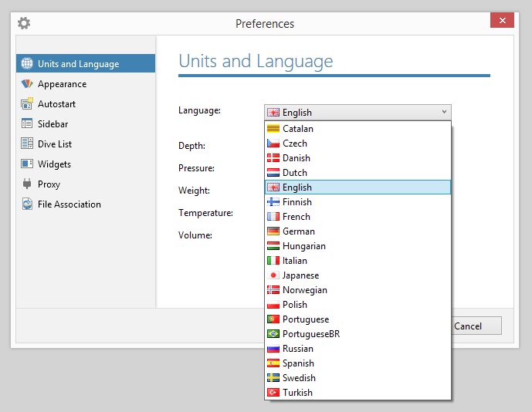Click the Units and Language globe icon

pyautogui.click(x=27, y=64)
